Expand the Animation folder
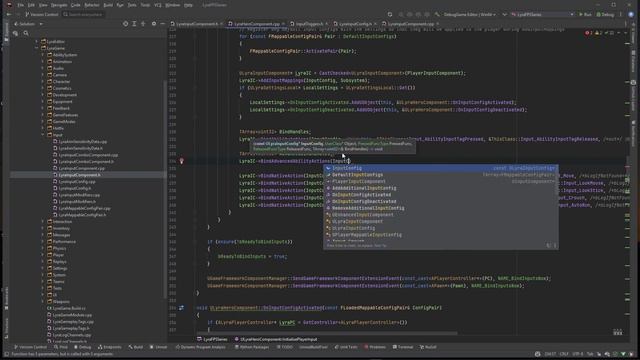This screenshot has width=640, height=360. click(x=43, y=62)
